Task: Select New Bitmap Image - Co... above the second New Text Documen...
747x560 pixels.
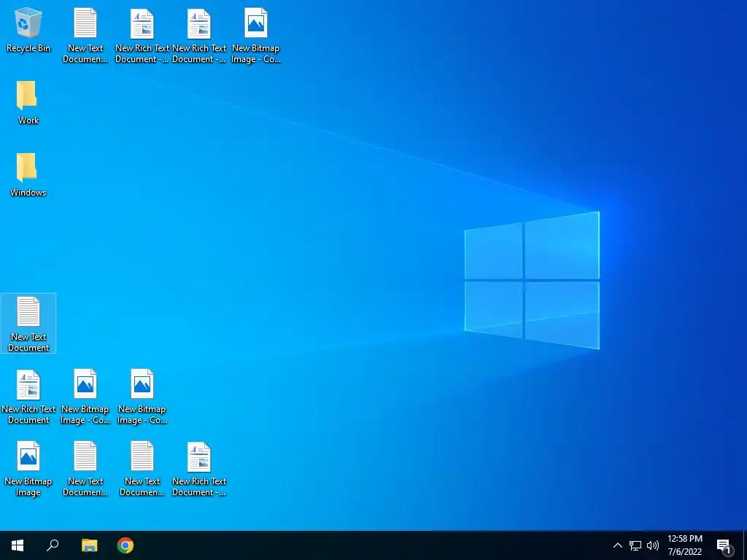Action: [142, 397]
